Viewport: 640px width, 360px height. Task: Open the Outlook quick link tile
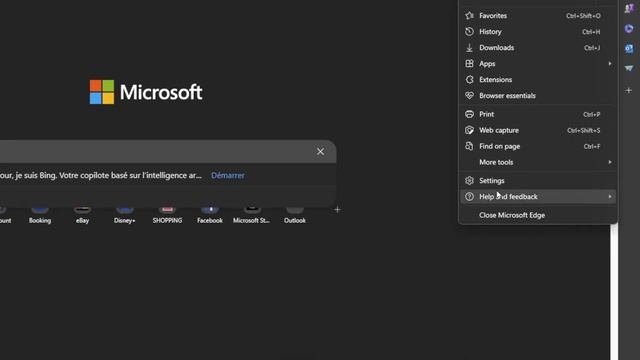point(295,215)
